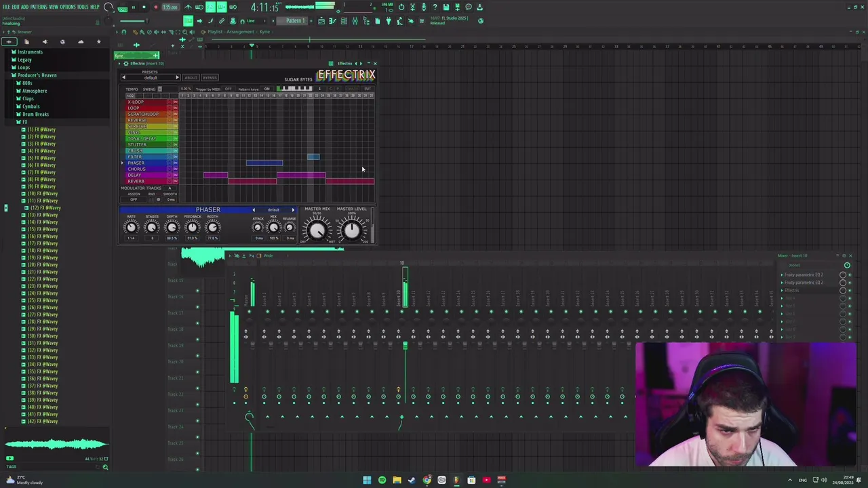Viewport: 868px width, 488px height.
Task: Expand the Loops folder in browser
Action: click(24, 67)
